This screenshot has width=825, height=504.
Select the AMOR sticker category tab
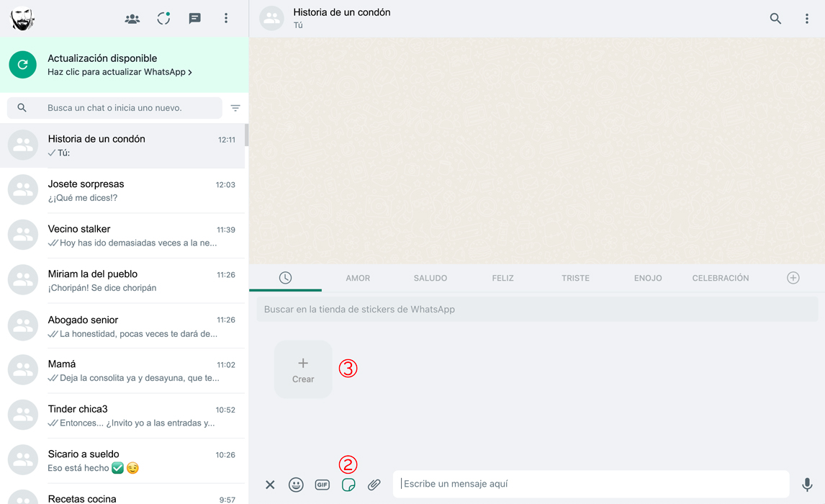coord(358,278)
